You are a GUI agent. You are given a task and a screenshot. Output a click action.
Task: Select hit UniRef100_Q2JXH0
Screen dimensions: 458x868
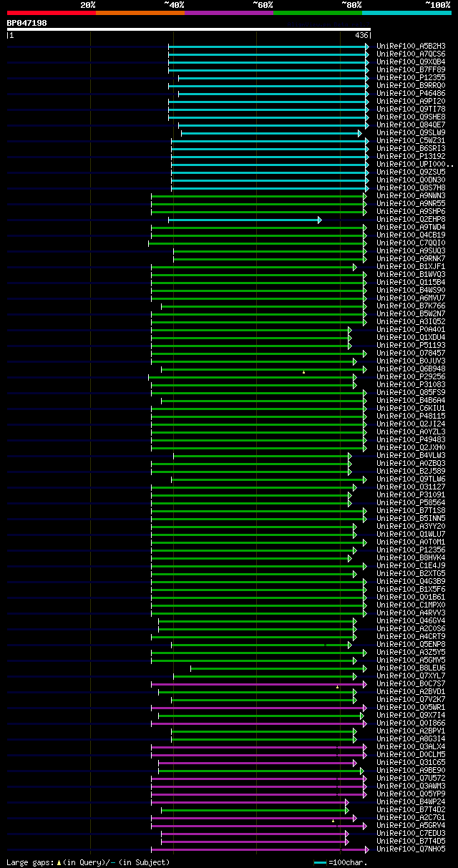point(411,447)
